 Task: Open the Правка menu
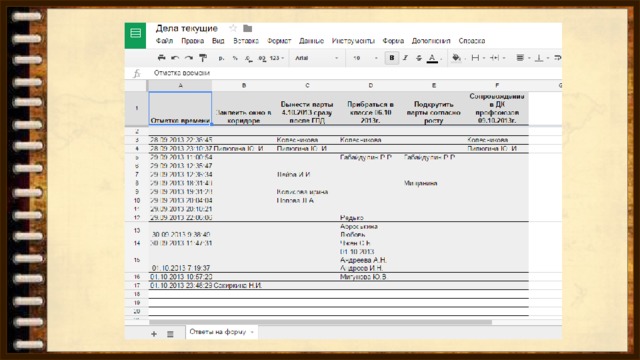[x=193, y=41]
